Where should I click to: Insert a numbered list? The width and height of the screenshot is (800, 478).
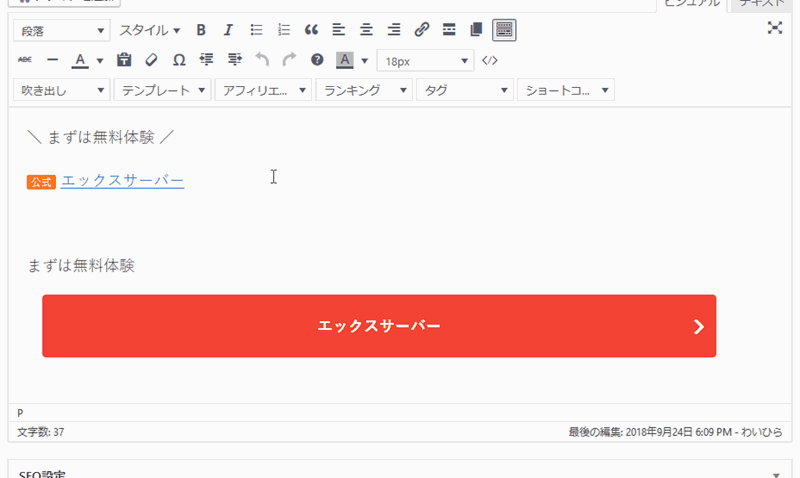[x=284, y=30]
